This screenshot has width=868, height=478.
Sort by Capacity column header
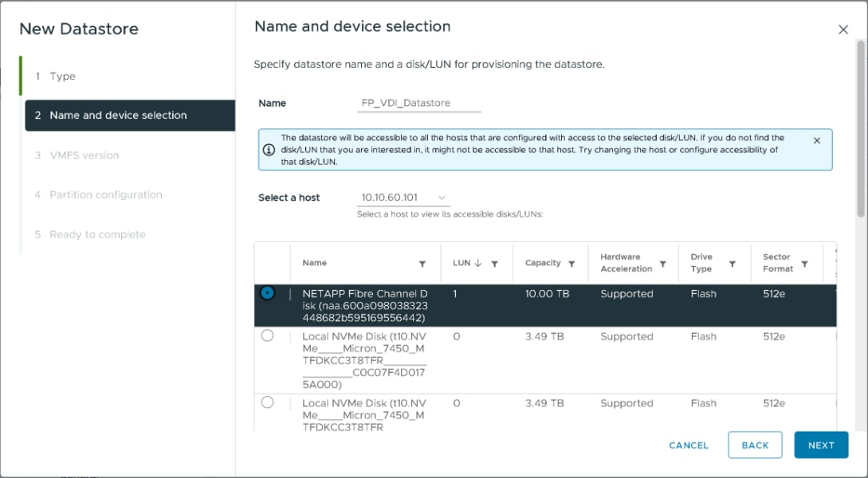[x=543, y=263]
